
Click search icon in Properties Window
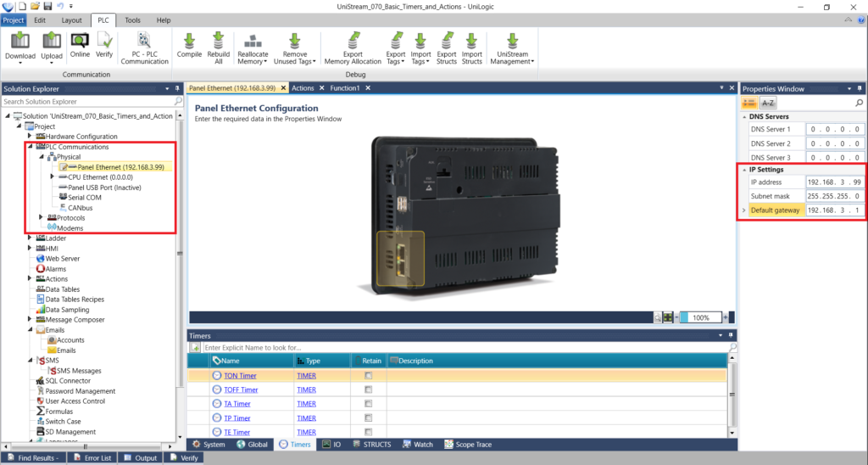pyautogui.click(x=860, y=103)
